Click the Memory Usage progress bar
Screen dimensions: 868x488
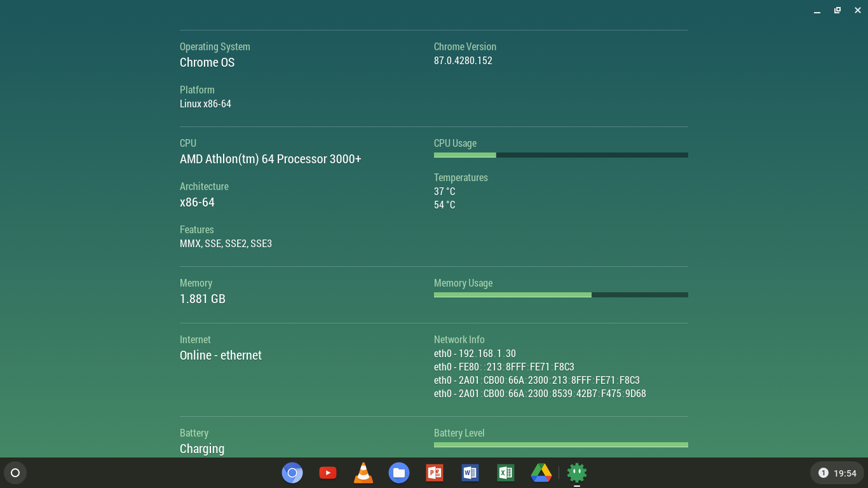coord(561,295)
